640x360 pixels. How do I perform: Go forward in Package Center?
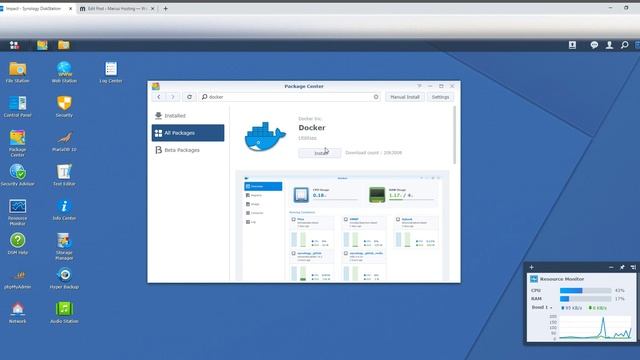click(173, 97)
